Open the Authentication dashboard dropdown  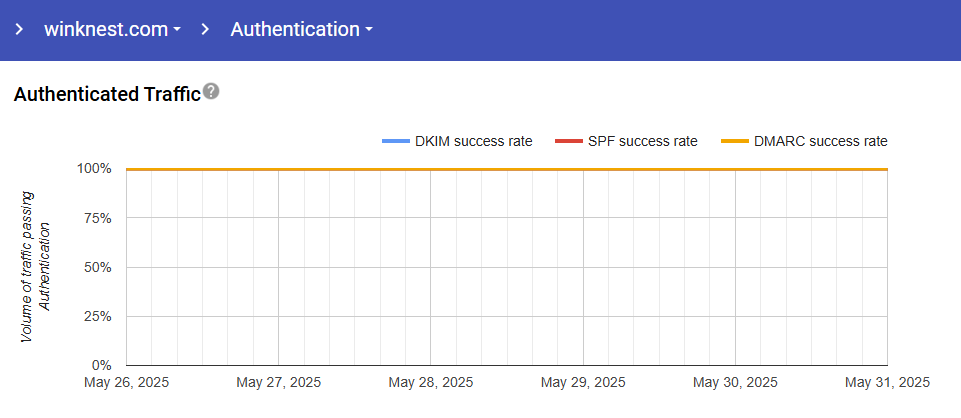[x=295, y=30]
